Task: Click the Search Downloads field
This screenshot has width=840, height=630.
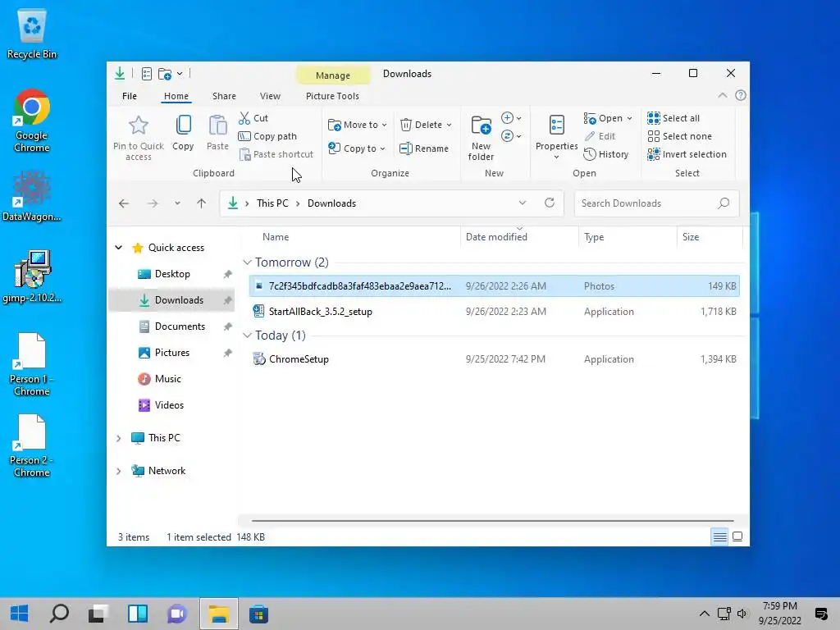Action: pyautogui.click(x=656, y=203)
